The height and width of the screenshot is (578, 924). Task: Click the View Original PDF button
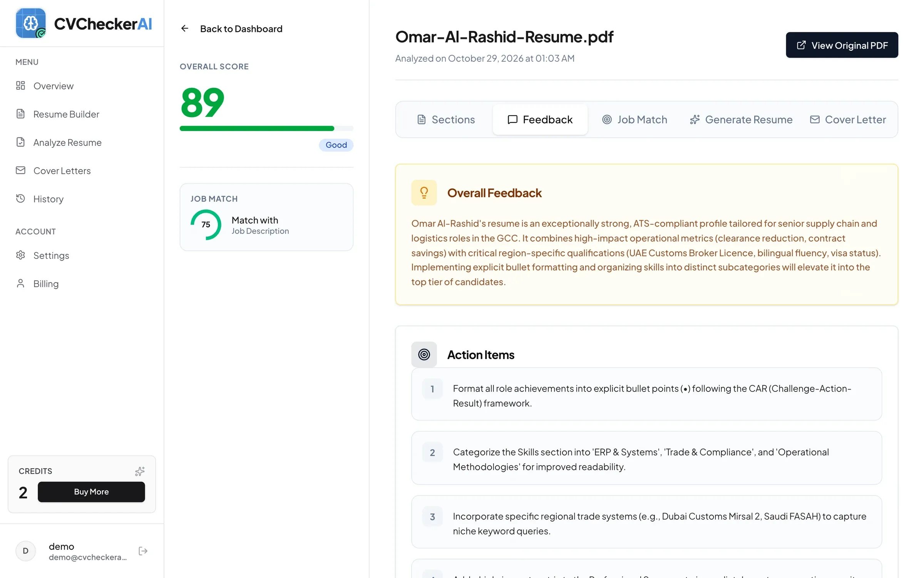point(842,45)
